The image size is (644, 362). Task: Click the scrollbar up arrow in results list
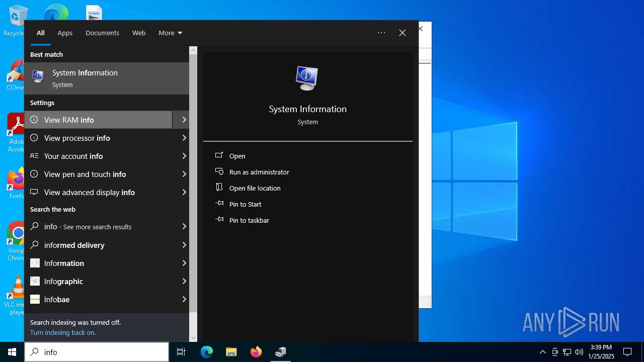(x=193, y=50)
